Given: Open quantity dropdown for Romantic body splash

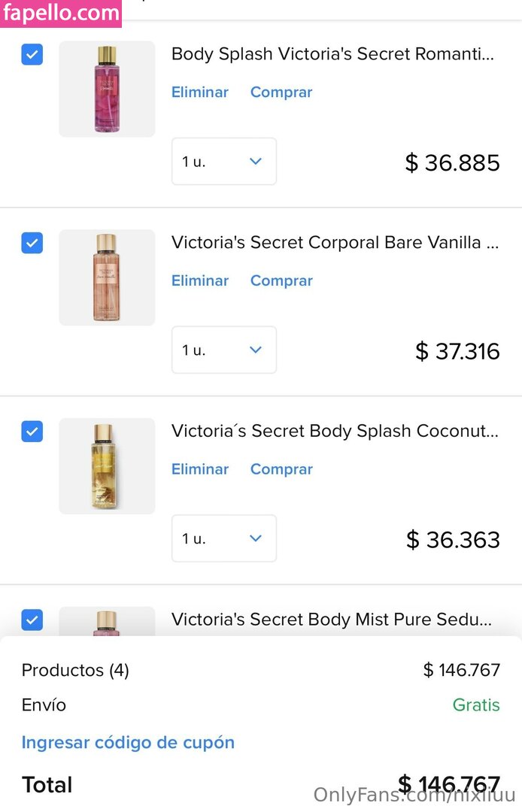Looking at the screenshot, I should [223, 162].
